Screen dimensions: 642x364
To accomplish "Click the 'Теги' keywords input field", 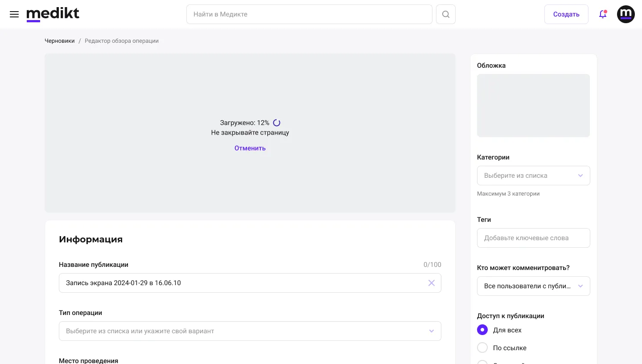I will pos(534,238).
